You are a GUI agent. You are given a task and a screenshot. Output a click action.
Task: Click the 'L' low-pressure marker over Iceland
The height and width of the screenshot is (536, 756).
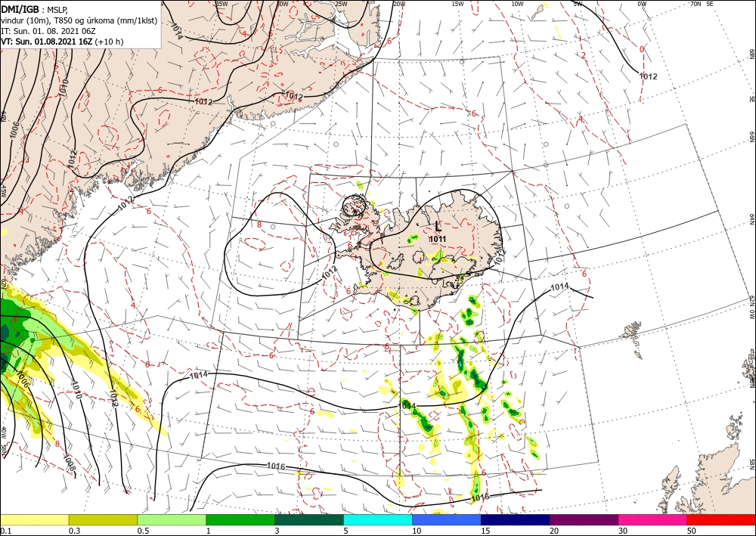click(437, 227)
